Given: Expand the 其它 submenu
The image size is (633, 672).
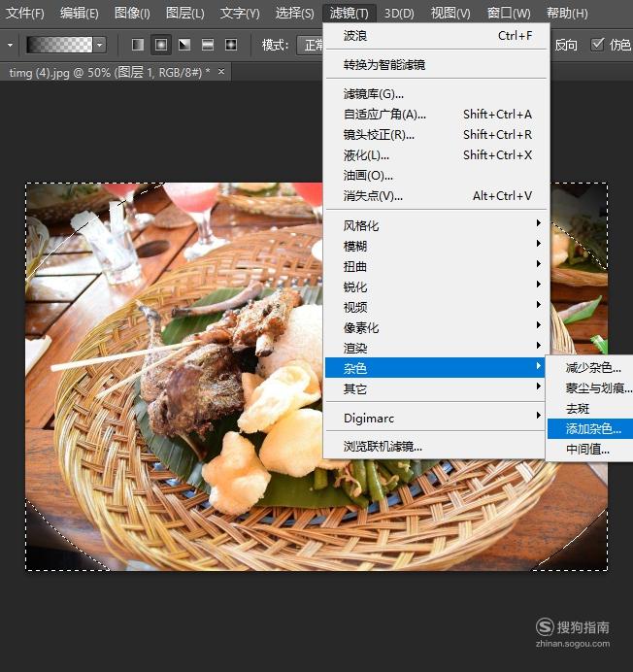Looking at the screenshot, I should 436,388.
